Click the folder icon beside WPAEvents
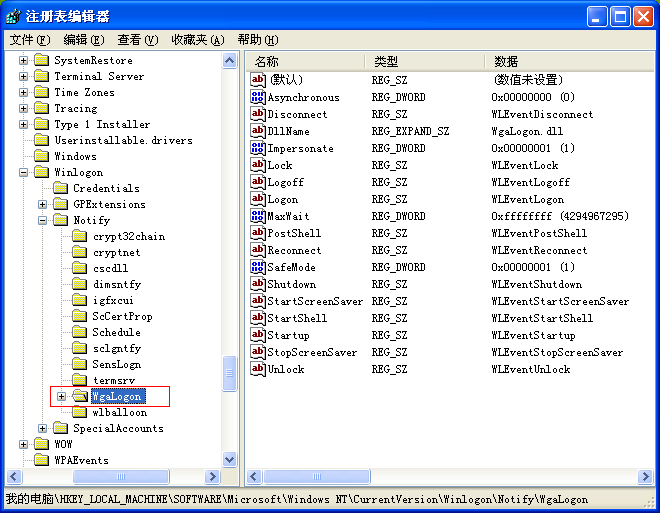Screen dimensions: 660x513 [x=41, y=460]
